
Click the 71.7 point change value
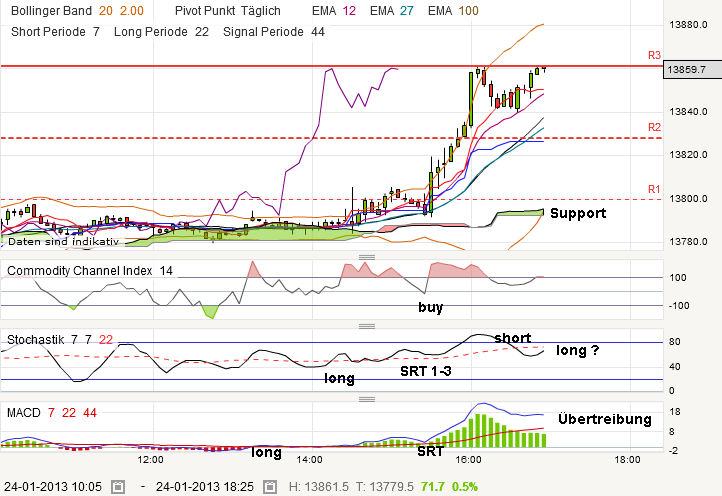pos(433,486)
